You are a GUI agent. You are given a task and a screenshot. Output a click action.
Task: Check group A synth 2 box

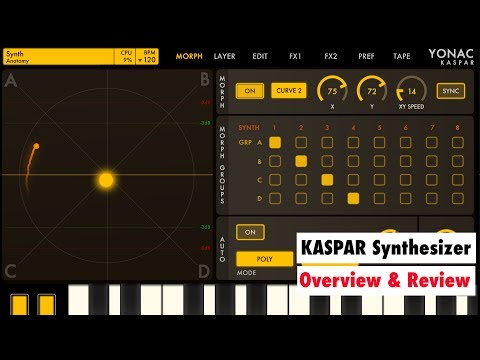(x=301, y=142)
